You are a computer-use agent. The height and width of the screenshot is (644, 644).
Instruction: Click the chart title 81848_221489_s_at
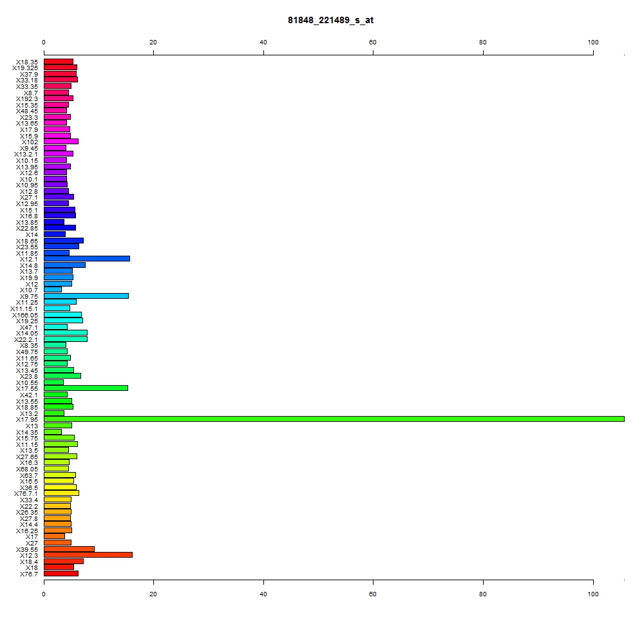pos(330,20)
